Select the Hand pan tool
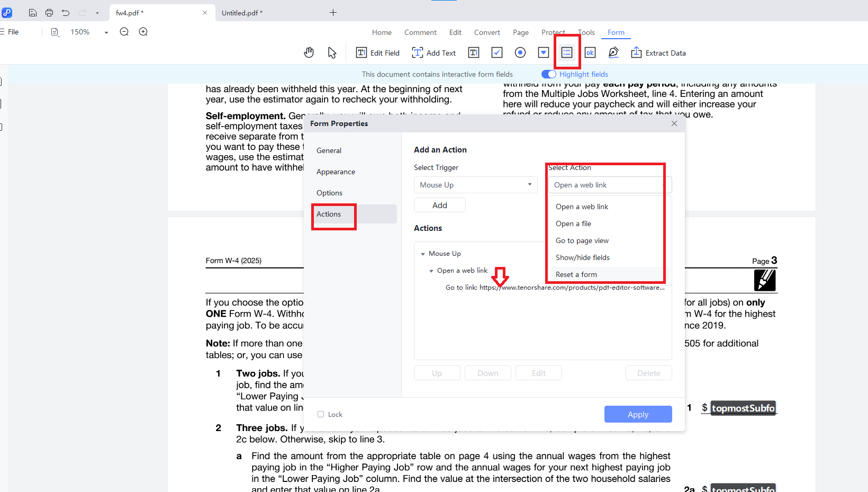868x492 pixels. pyautogui.click(x=309, y=52)
